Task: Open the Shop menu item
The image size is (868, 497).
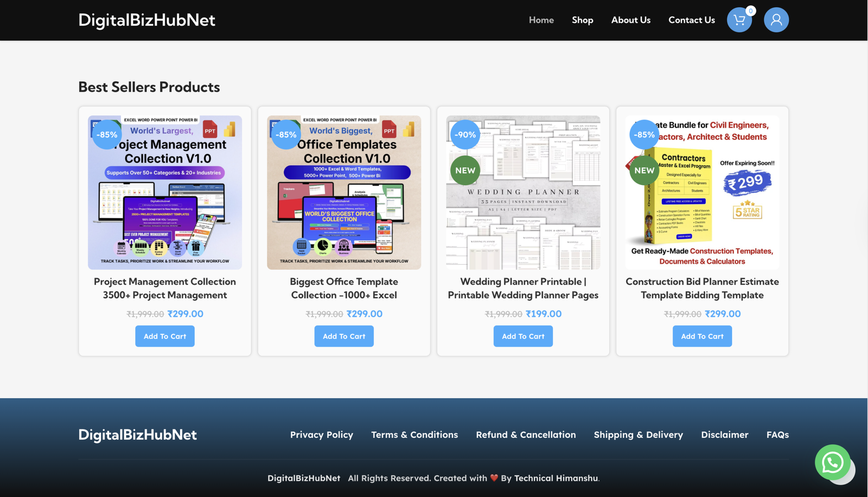Action: click(x=582, y=20)
